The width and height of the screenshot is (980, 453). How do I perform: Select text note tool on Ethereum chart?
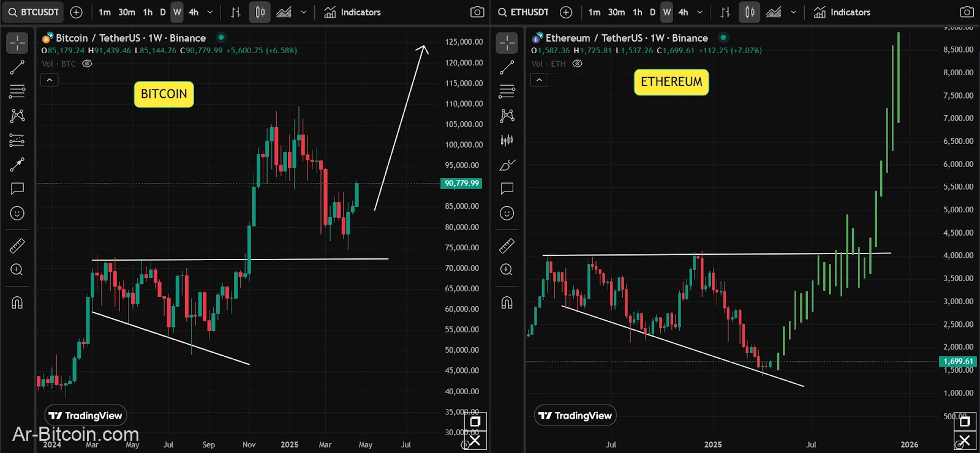(x=507, y=189)
